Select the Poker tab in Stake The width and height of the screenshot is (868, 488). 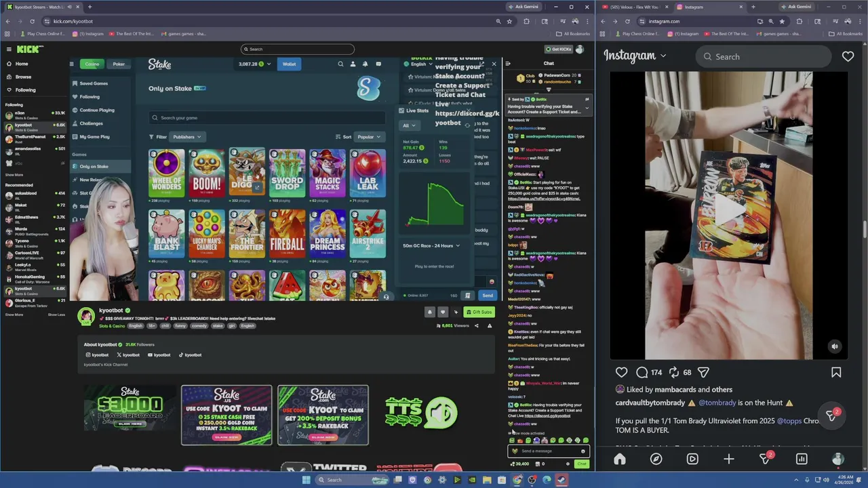(x=119, y=64)
